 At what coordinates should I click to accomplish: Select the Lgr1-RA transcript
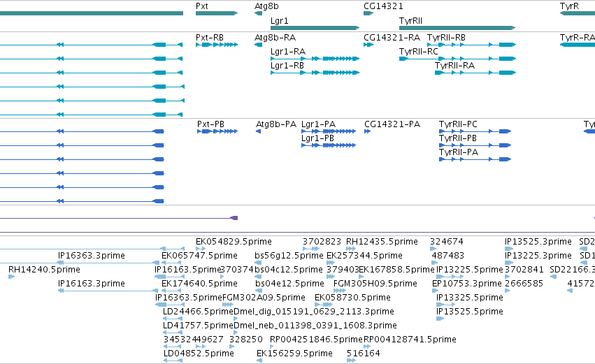[315, 59]
